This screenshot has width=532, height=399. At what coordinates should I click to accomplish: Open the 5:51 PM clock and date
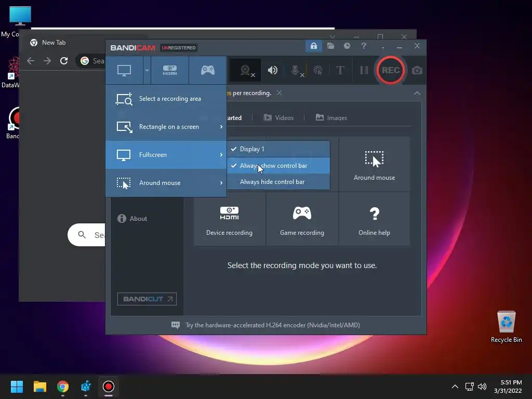click(x=508, y=387)
